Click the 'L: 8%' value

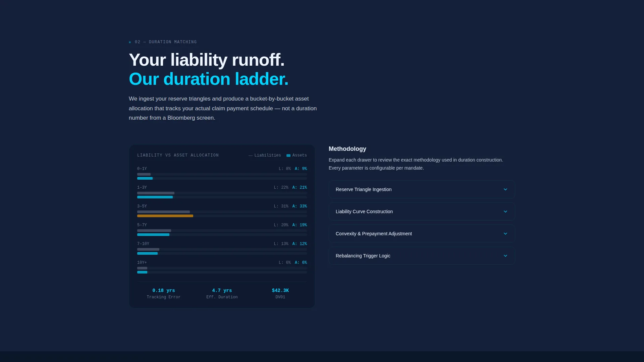click(x=285, y=169)
